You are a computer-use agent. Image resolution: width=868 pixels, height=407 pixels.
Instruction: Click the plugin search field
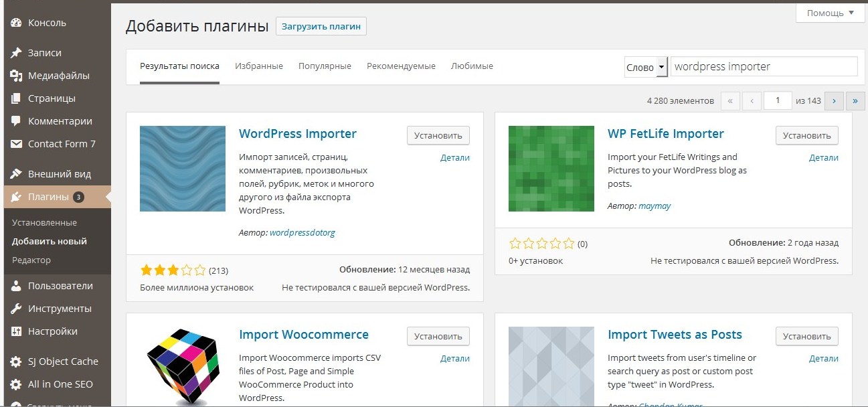764,67
